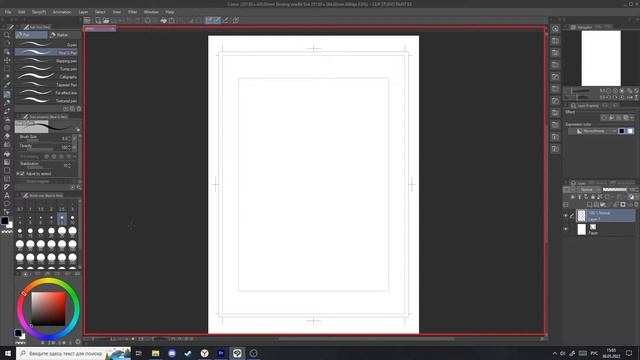The image size is (640, 360).
Task: Choose the Calligraphy sub tool
Action: [47, 77]
